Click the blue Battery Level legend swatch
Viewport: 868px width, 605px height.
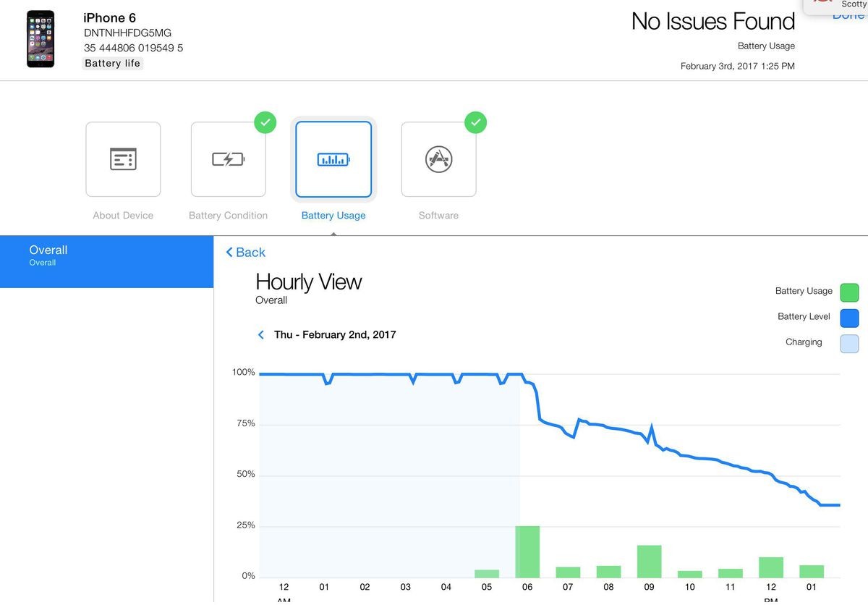(x=849, y=318)
